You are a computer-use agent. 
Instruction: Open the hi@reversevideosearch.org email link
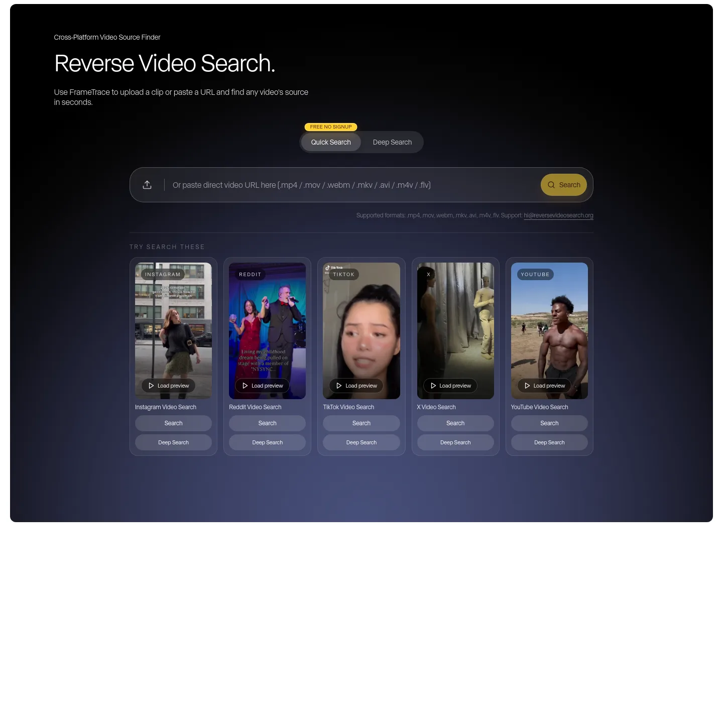558,215
